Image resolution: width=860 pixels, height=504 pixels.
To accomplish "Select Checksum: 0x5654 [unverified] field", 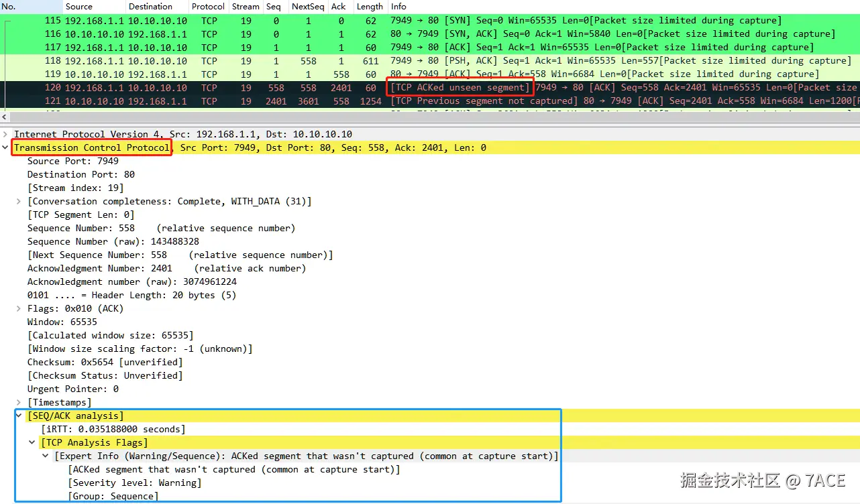I will [x=105, y=362].
